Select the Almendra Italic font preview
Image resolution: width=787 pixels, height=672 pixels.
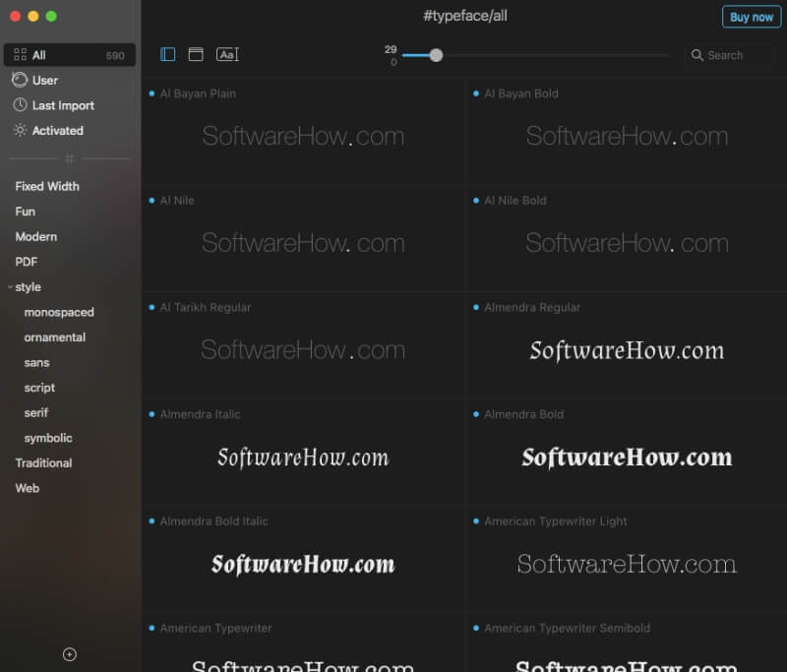click(303, 458)
